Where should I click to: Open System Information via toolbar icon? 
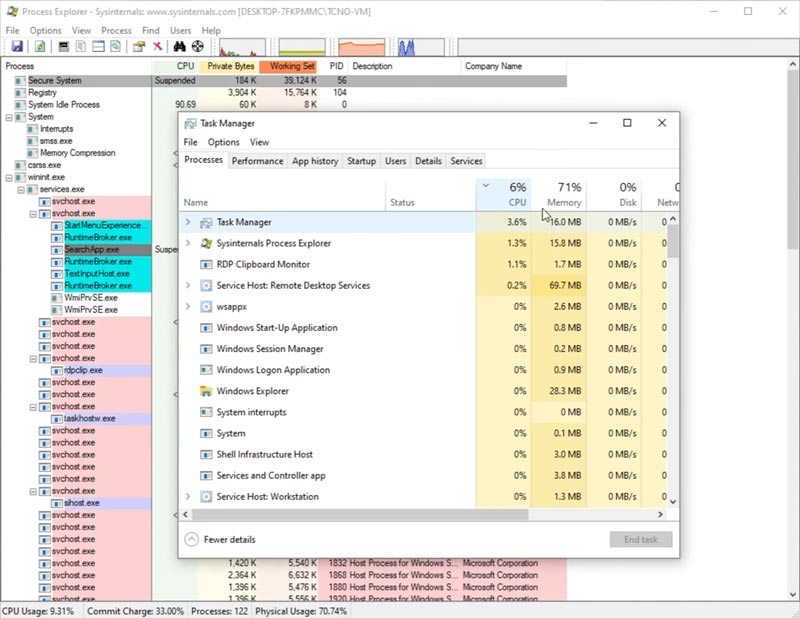(63, 46)
